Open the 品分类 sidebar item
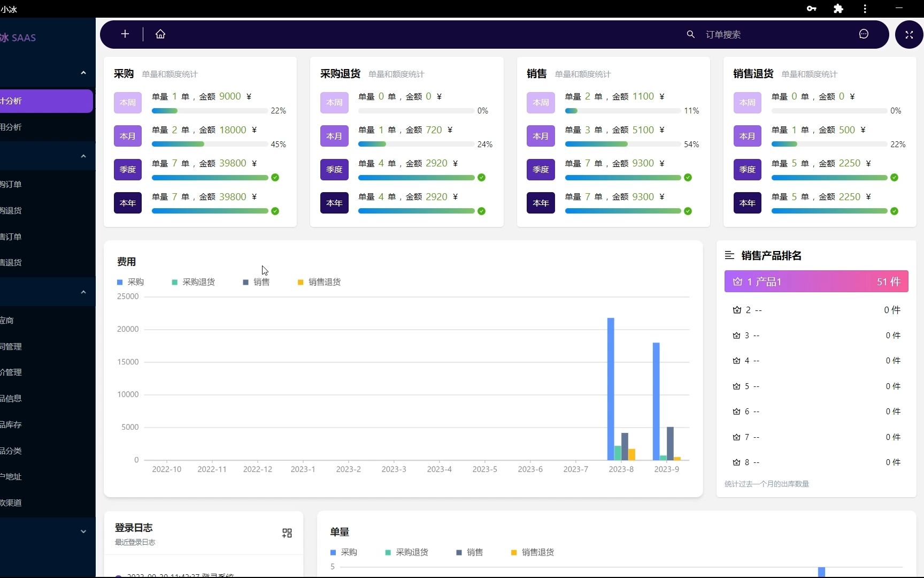This screenshot has height=578, width=924. point(48,451)
